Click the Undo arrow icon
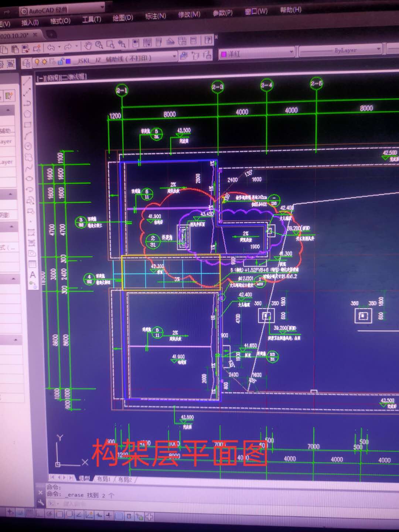The image size is (399, 532). coord(51,47)
